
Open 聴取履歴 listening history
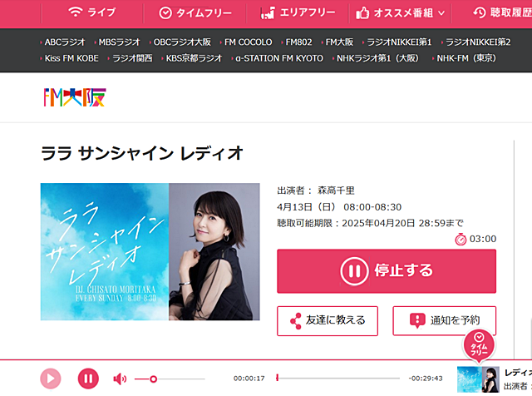502,13
